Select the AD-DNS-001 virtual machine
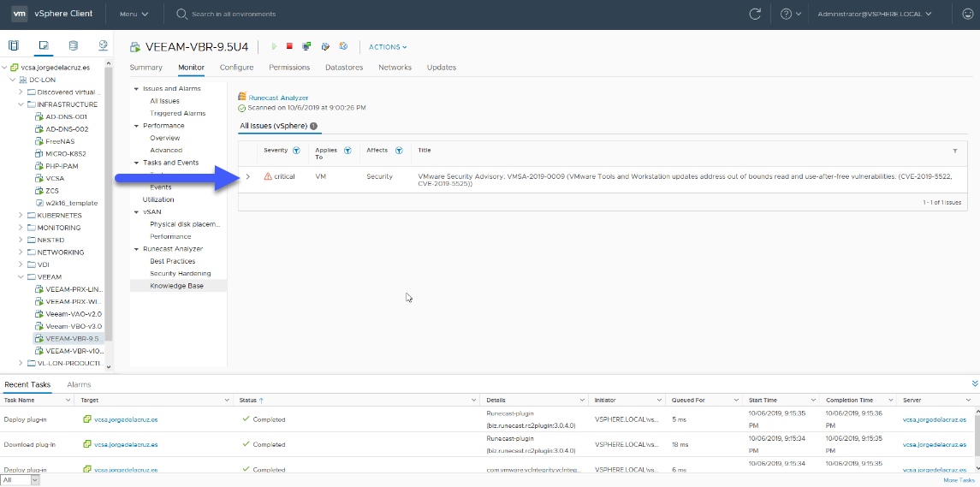 click(x=66, y=117)
